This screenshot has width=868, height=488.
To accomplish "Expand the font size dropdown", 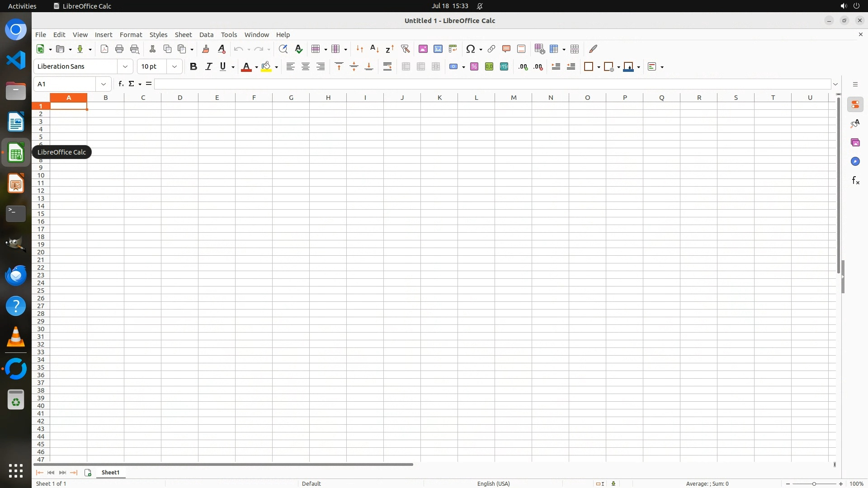I will (175, 66).
